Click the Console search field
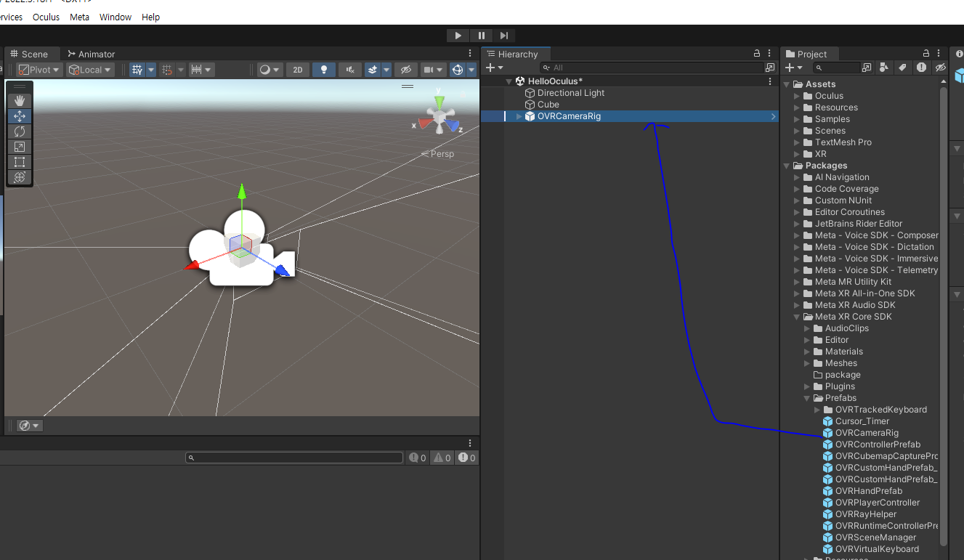964x560 pixels. tap(294, 458)
